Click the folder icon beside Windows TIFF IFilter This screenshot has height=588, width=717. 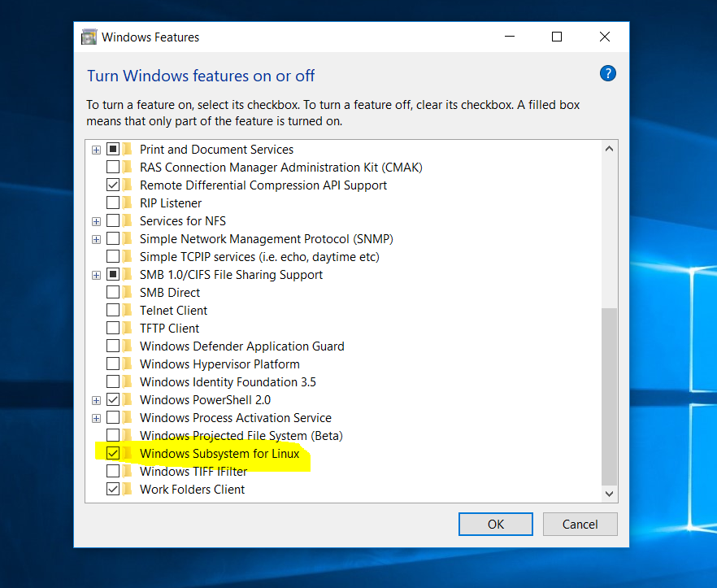128,471
